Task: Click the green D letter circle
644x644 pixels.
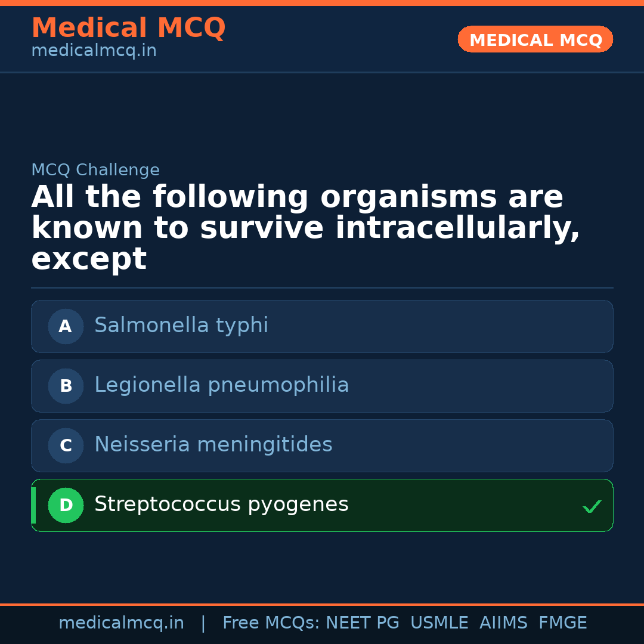Action: point(66,505)
